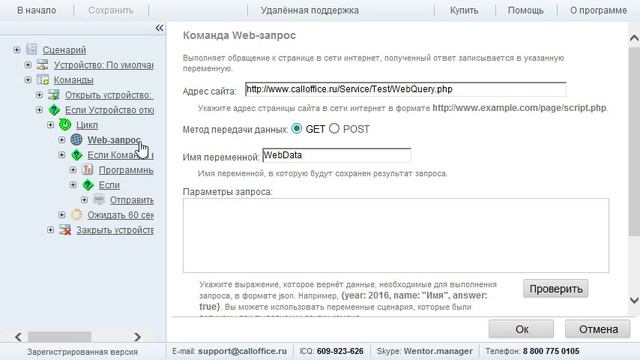Click the left panel horizontal scrollbar thumb

59,337
